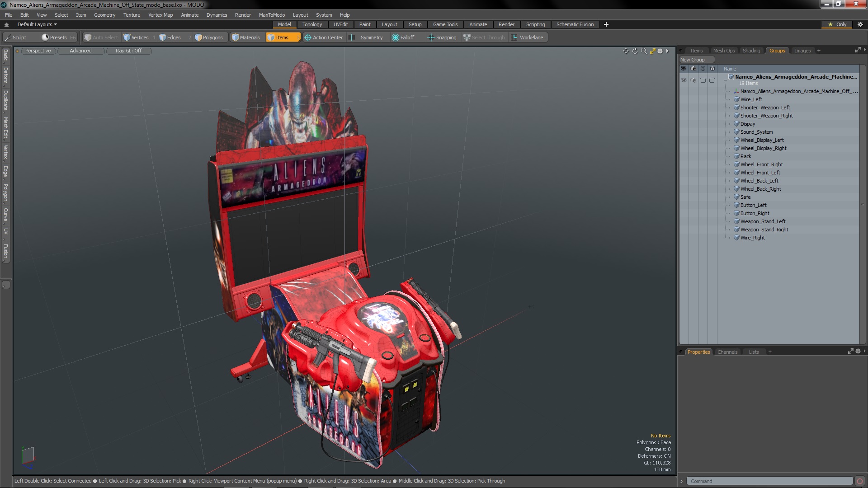Open the Mesh Edit vertical sidebar tab

[5, 128]
